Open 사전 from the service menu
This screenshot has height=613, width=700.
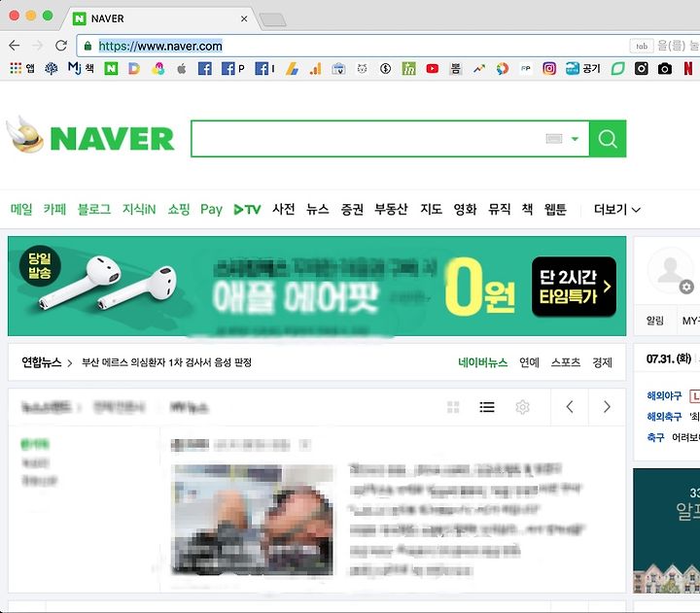coord(284,209)
